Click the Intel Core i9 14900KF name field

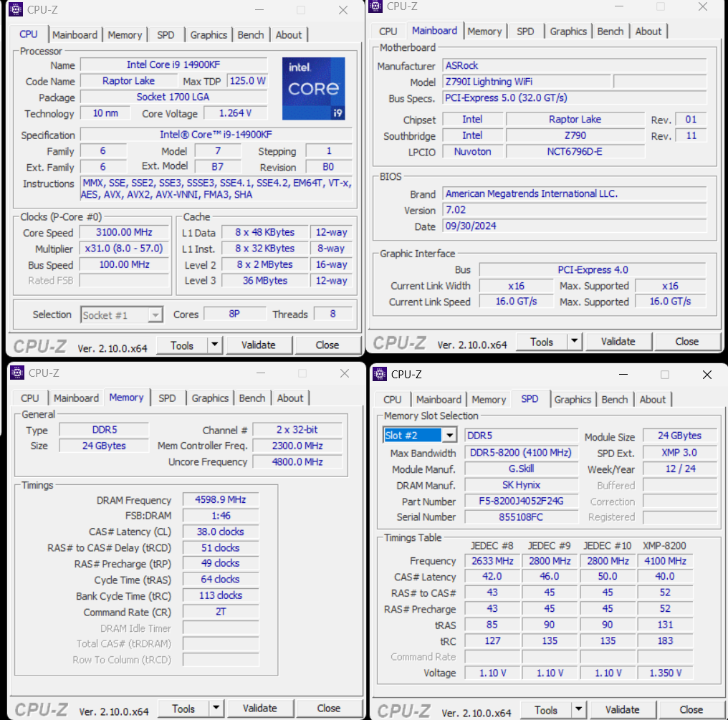[x=173, y=64]
